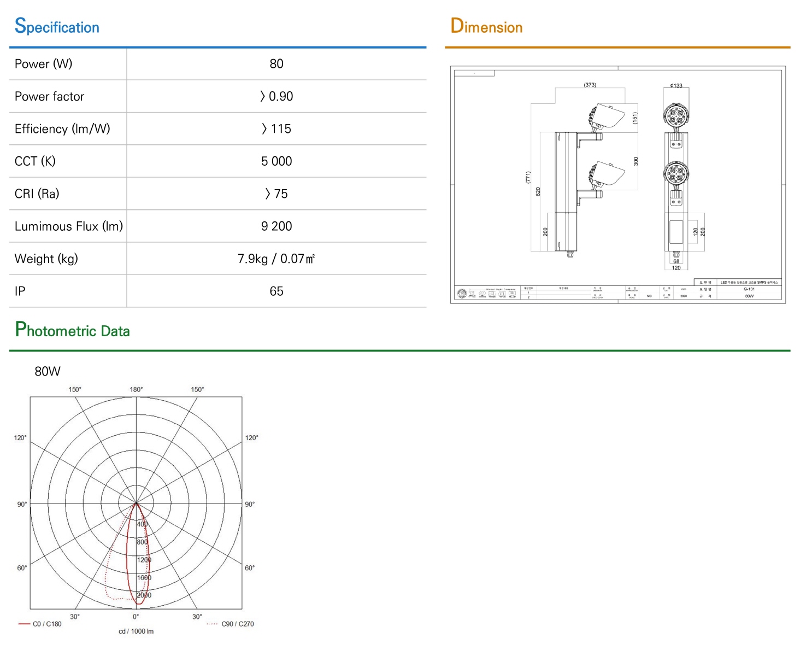Click the ø133 diameter dimension label
812x650 pixels.
coord(676,86)
